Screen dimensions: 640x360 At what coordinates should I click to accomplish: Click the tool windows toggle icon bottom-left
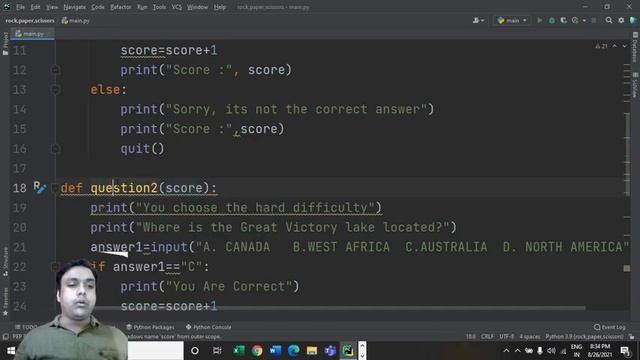(5, 337)
